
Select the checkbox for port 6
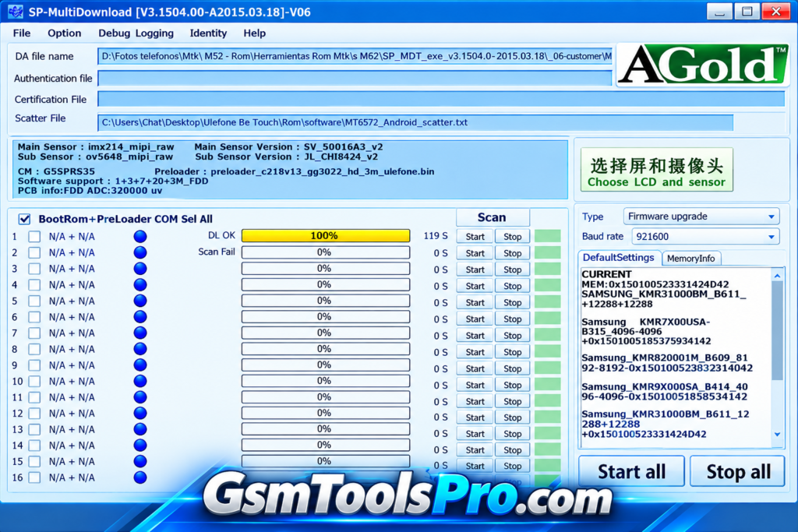(x=34, y=317)
